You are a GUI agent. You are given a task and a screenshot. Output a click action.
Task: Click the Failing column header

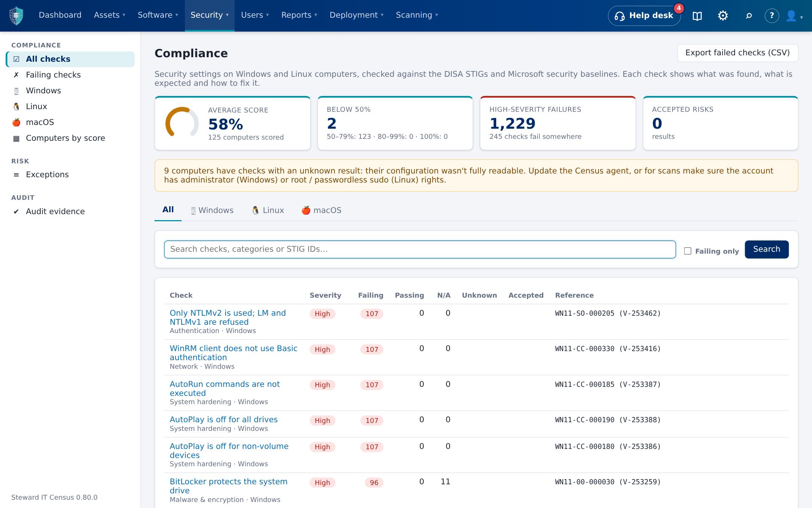tap(371, 295)
